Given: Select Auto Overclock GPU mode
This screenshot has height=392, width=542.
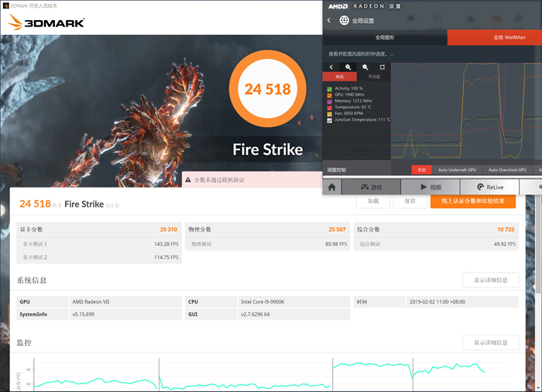Looking at the screenshot, I should coord(507,170).
